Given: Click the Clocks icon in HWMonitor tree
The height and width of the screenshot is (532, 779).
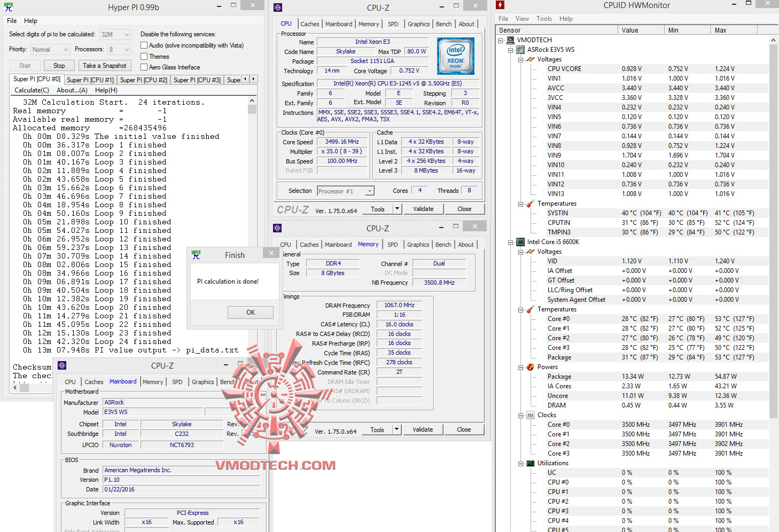Looking at the screenshot, I should coord(531,415).
